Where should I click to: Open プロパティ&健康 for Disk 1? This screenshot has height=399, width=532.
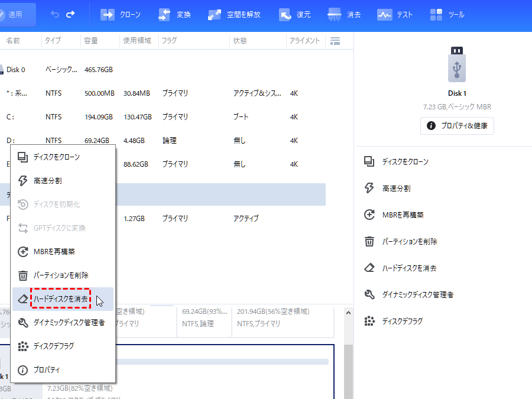[456, 125]
